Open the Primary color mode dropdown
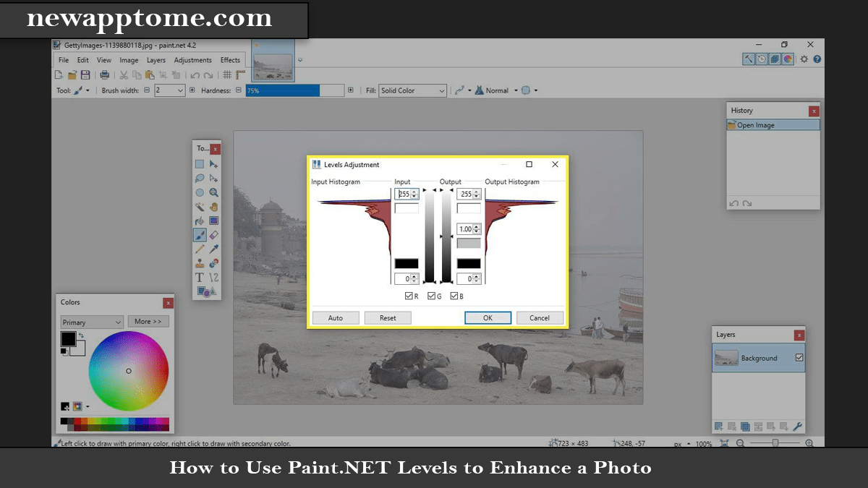Screen dimensions: 868x488 click(x=91, y=321)
